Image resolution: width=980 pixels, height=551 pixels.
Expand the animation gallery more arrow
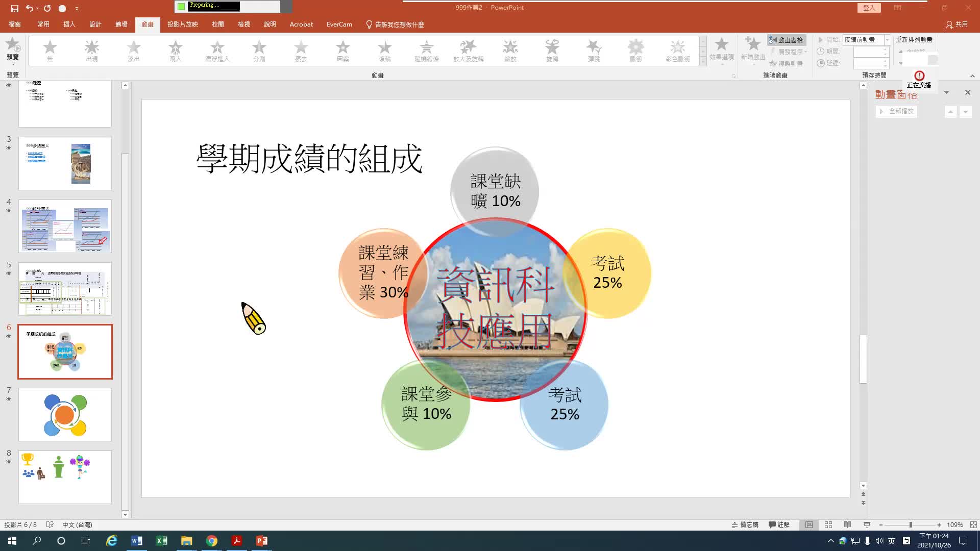tap(703, 61)
